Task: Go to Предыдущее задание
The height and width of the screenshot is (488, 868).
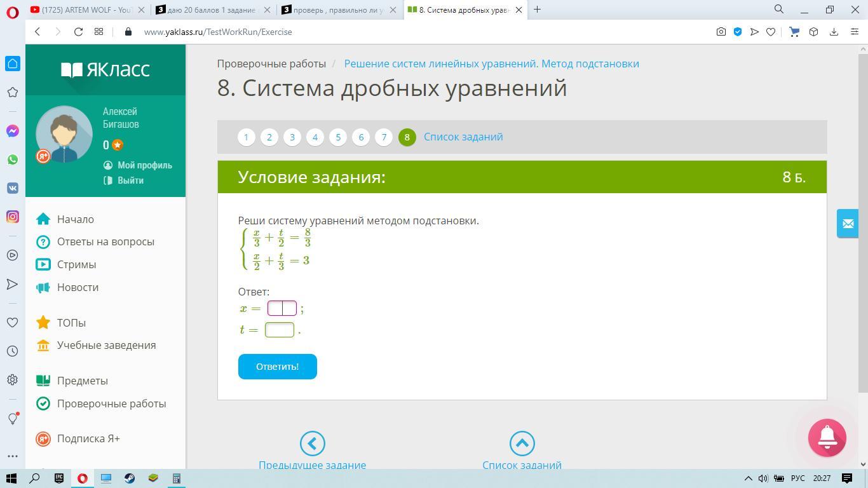Action: click(312, 451)
